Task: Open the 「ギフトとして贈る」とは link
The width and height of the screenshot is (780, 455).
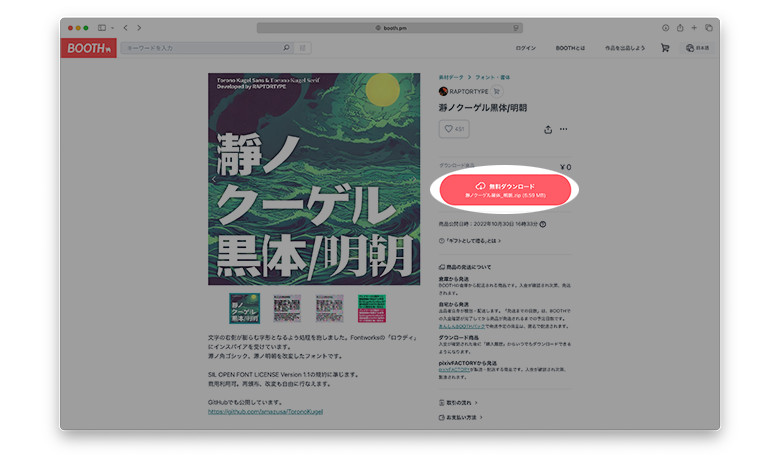Action: [470, 241]
